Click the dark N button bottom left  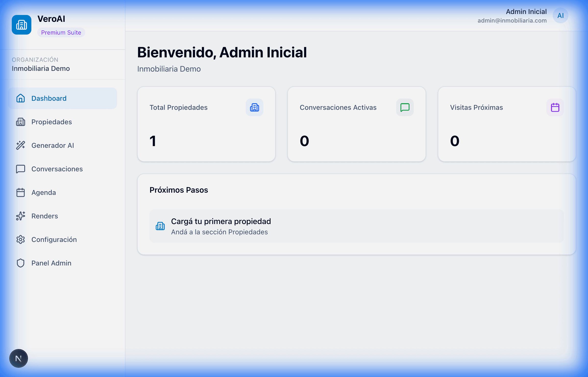click(x=18, y=358)
